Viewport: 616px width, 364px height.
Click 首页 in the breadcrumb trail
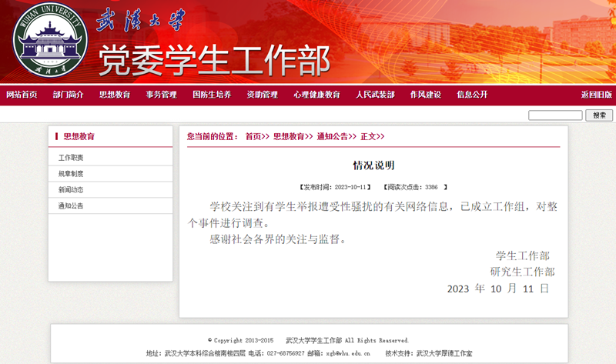(x=253, y=136)
